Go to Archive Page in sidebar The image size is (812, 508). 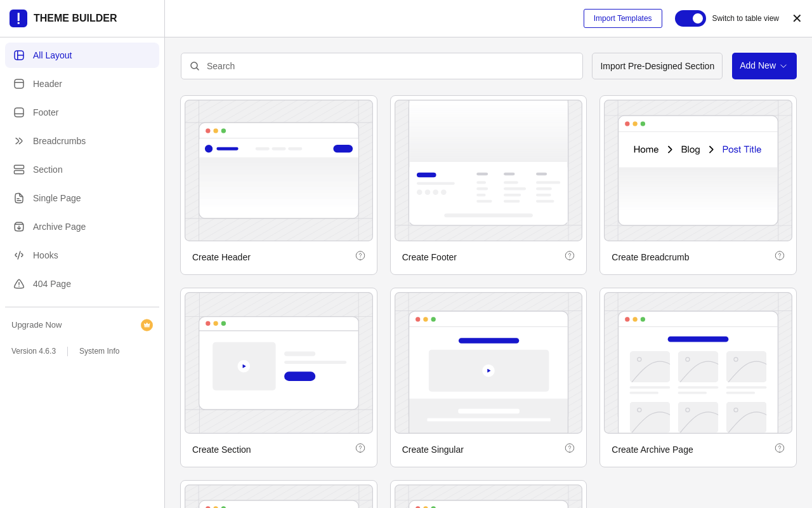82,227
